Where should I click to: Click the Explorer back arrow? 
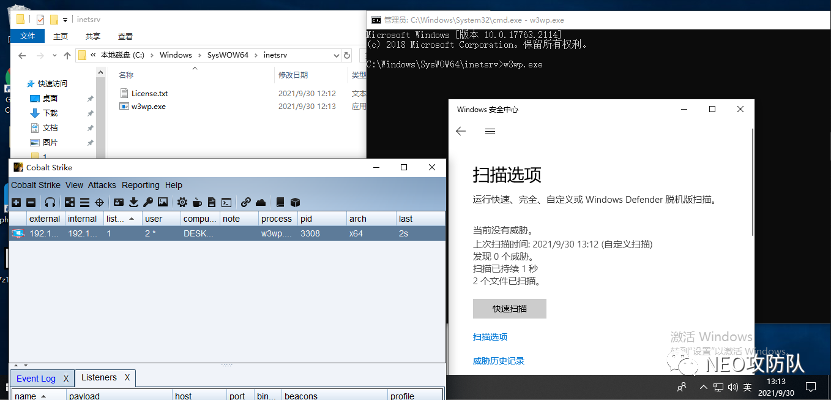(22, 55)
